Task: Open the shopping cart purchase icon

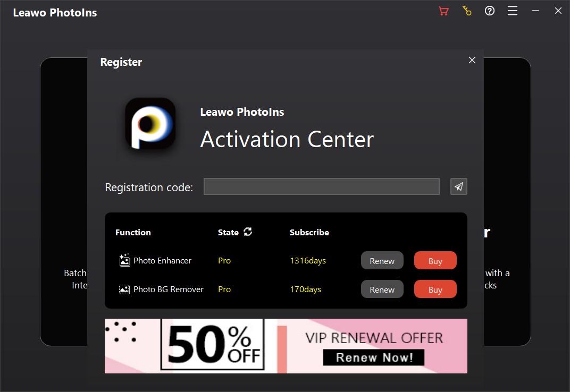Action: coord(443,11)
